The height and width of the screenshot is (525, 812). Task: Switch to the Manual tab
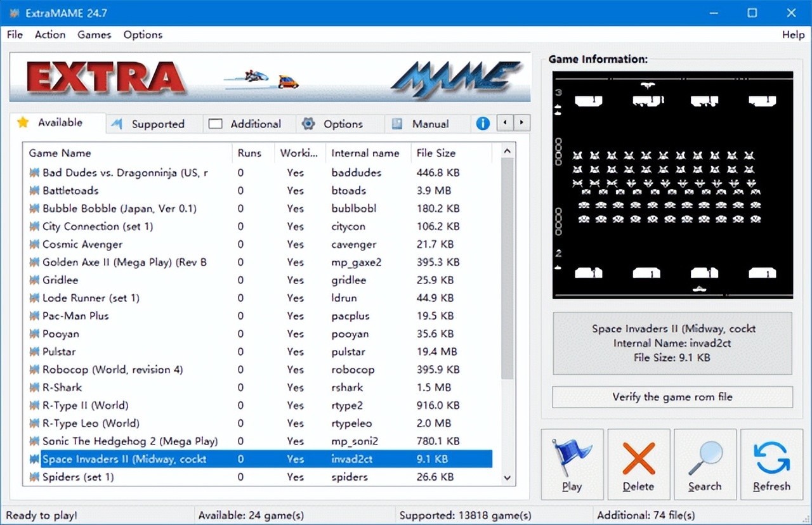(x=426, y=124)
